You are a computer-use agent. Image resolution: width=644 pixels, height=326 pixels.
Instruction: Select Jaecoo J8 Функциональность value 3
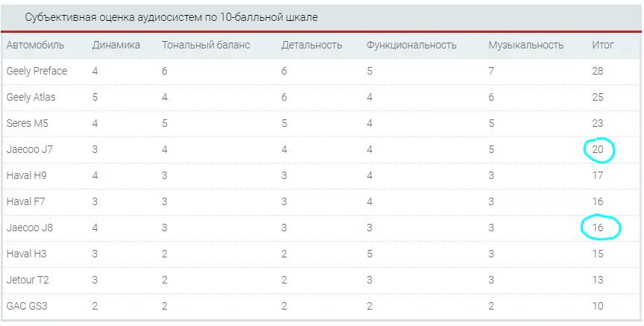[x=370, y=228]
